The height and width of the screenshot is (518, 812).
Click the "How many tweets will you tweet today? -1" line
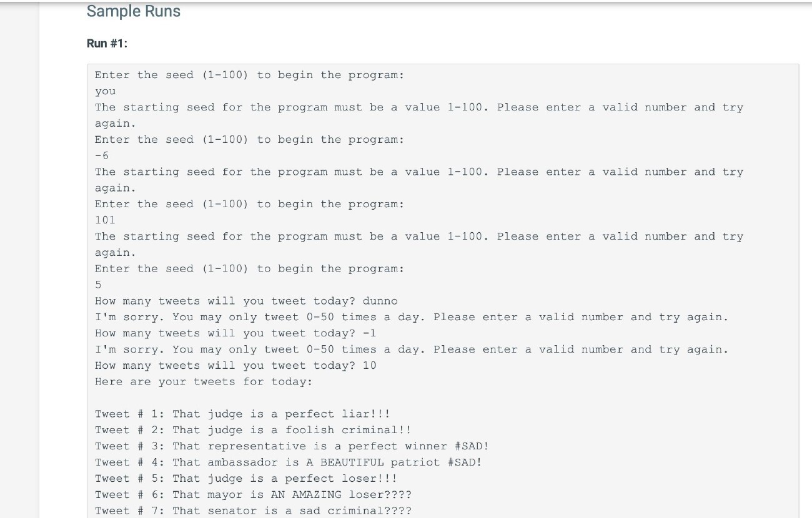pyautogui.click(x=235, y=333)
